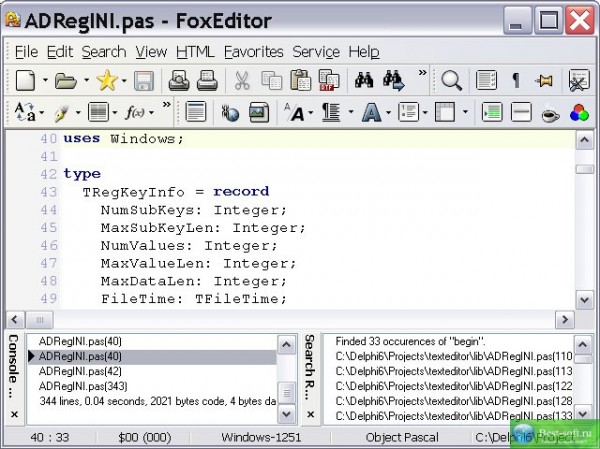Image resolution: width=600 pixels, height=449 pixels.
Task: Open Find with the binoculars icon
Action: pyautogui.click(x=364, y=80)
